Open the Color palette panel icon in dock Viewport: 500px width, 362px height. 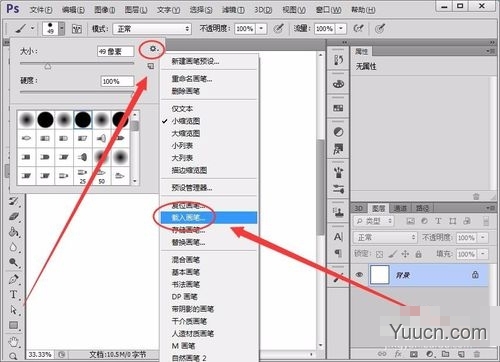pos(338,84)
